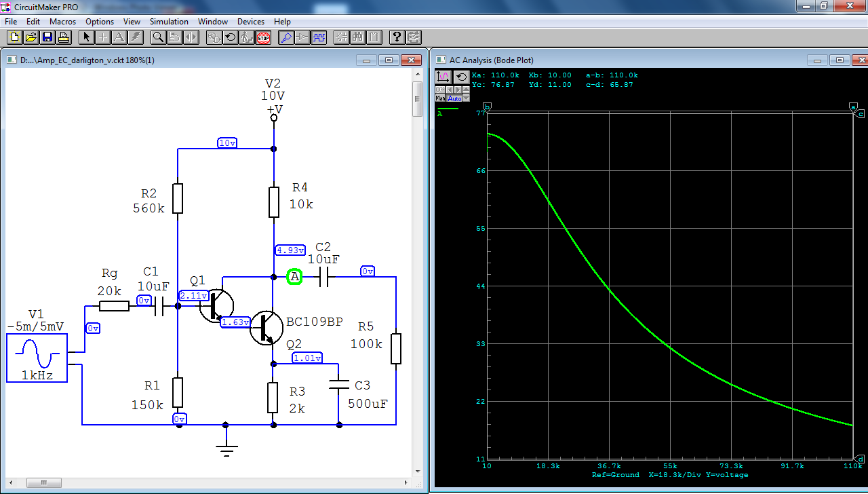The image size is (868, 494).
Task: Click cursor marker c on Bode plot
Action: pyautogui.click(x=861, y=113)
